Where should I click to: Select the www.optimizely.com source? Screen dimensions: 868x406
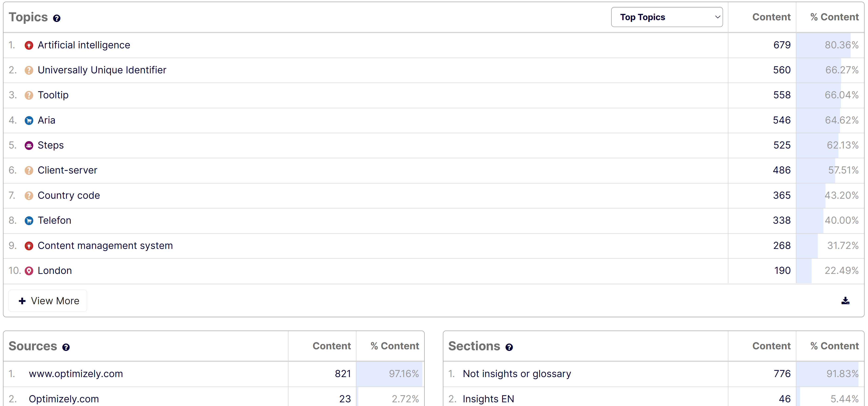click(x=76, y=374)
